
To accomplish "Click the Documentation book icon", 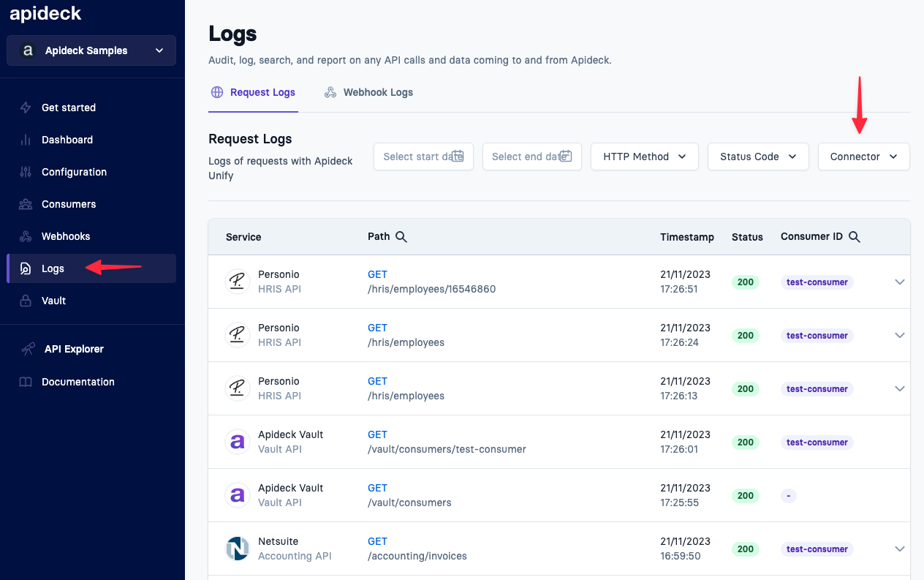I will coord(26,382).
